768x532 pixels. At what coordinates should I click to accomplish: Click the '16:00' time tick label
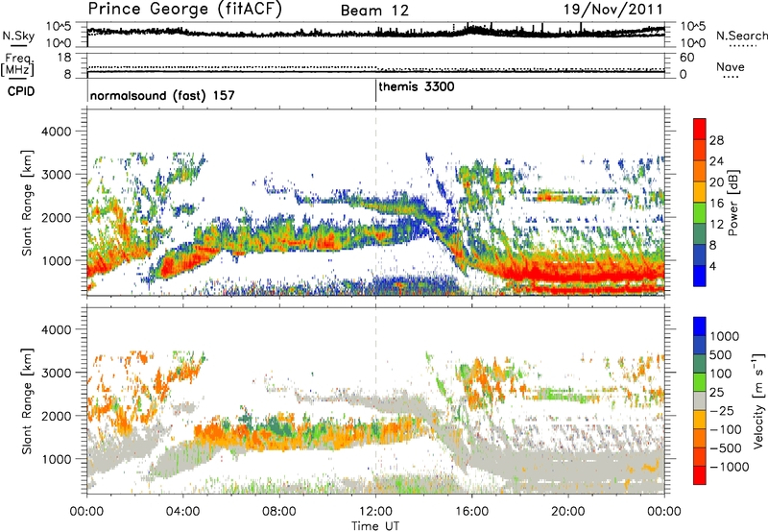point(471,512)
